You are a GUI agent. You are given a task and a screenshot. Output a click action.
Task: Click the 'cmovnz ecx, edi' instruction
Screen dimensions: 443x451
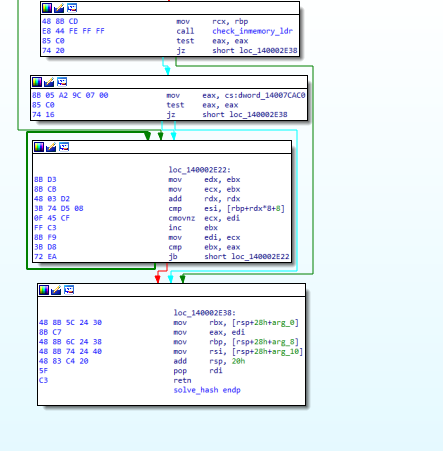(204, 218)
